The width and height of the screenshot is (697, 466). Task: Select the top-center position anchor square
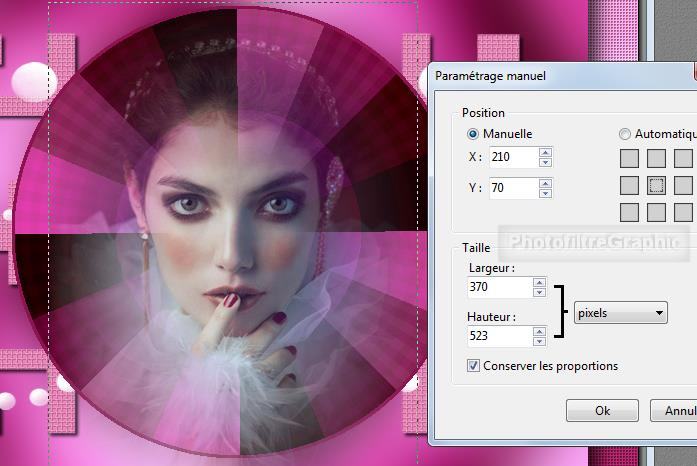pos(656,158)
